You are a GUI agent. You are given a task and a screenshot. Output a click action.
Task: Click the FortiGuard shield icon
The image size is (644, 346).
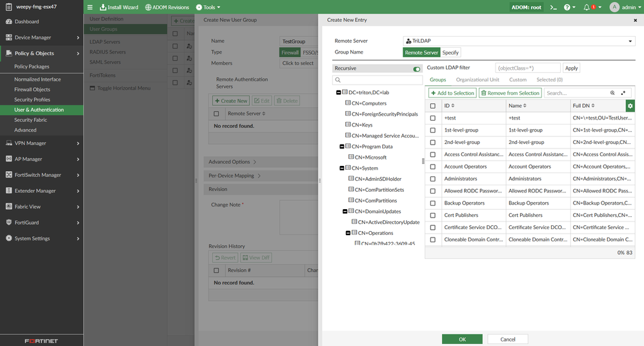coord(8,222)
